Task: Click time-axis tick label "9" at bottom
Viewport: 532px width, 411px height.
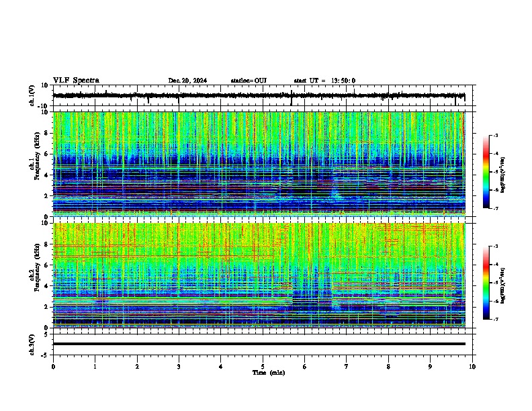Action: click(430, 366)
